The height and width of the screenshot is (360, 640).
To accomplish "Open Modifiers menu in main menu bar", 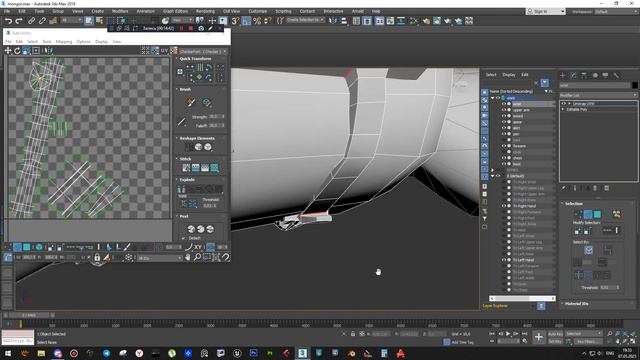I will click(120, 11).
